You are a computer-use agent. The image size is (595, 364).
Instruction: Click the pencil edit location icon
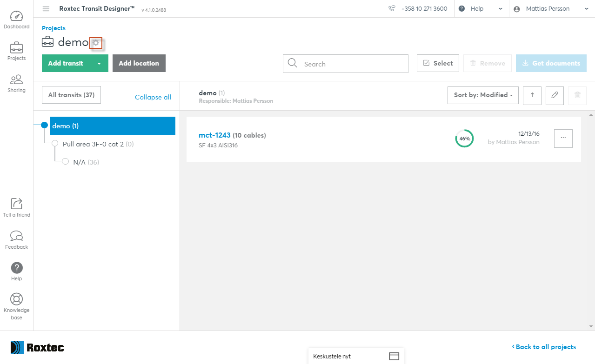click(555, 95)
